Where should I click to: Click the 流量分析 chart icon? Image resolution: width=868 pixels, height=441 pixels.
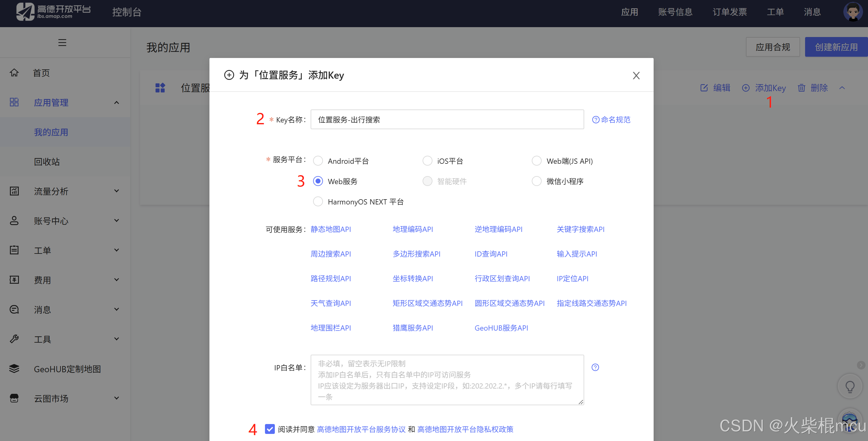[x=14, y=191]
